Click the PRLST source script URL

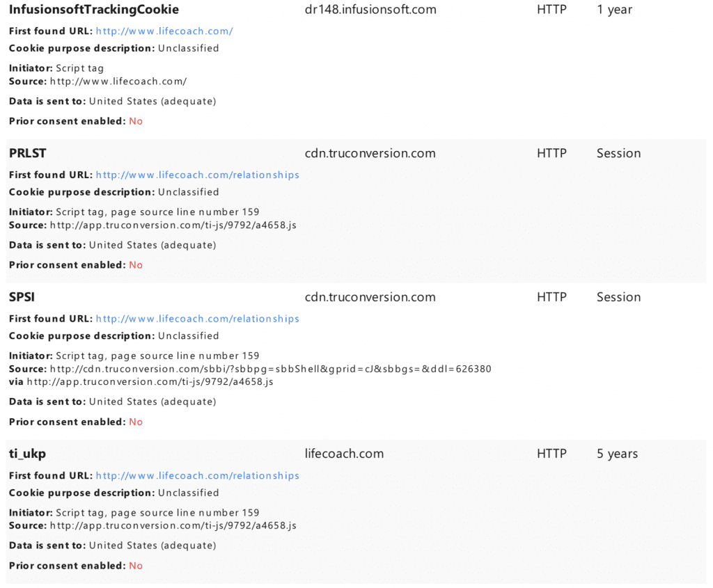point(173,225)
